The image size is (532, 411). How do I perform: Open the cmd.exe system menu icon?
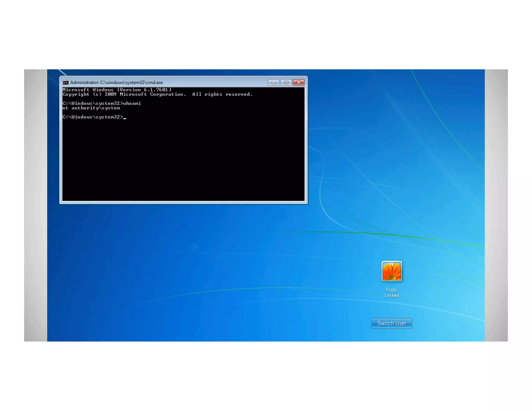[x=65, y=83]
